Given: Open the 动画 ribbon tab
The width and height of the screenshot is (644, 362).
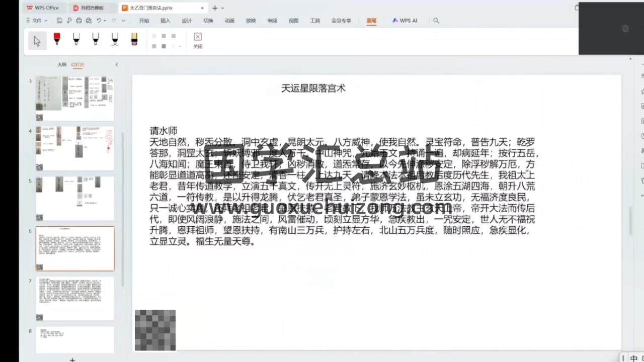Looking at the screenshot, I should (x=229, y=21).
